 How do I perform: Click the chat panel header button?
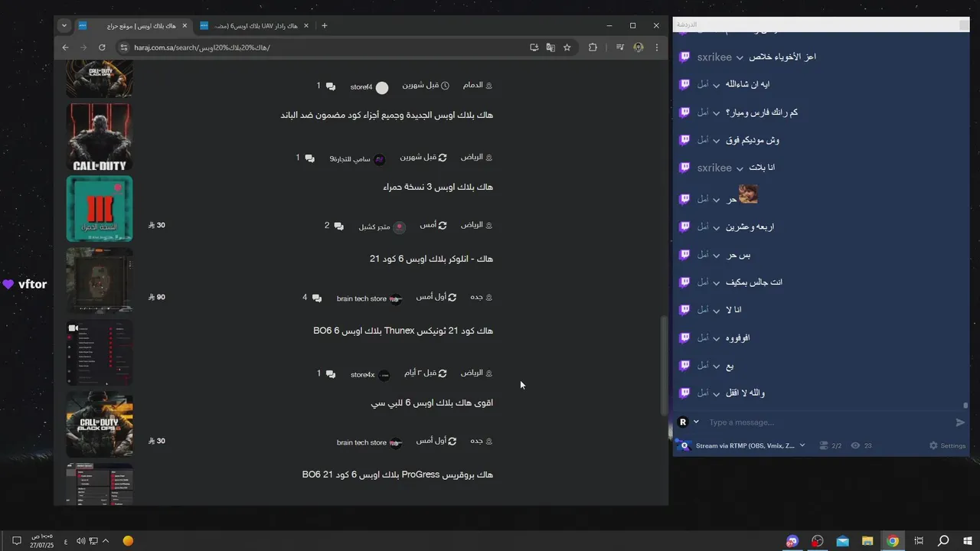(x=964, y=25)
